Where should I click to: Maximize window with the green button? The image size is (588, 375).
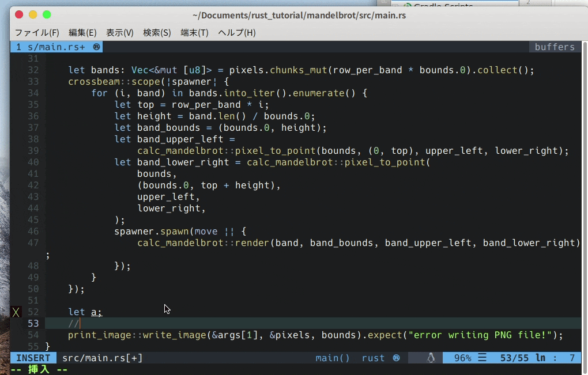pos(47,14)
